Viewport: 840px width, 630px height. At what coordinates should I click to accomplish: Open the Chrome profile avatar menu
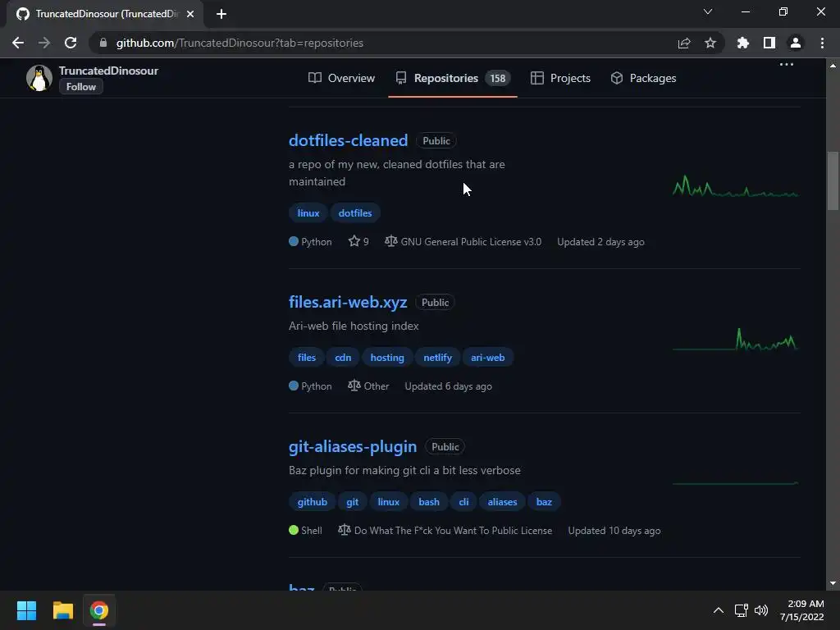click(796, 43)
